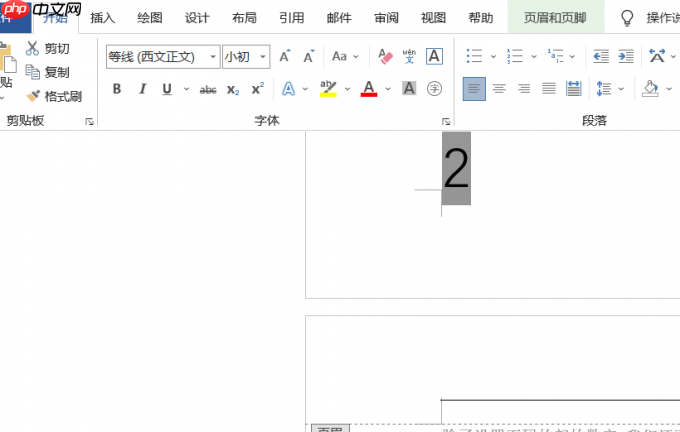Click the Tell Me lightbulb icon
680x432 pixels.
coord(627,18)
